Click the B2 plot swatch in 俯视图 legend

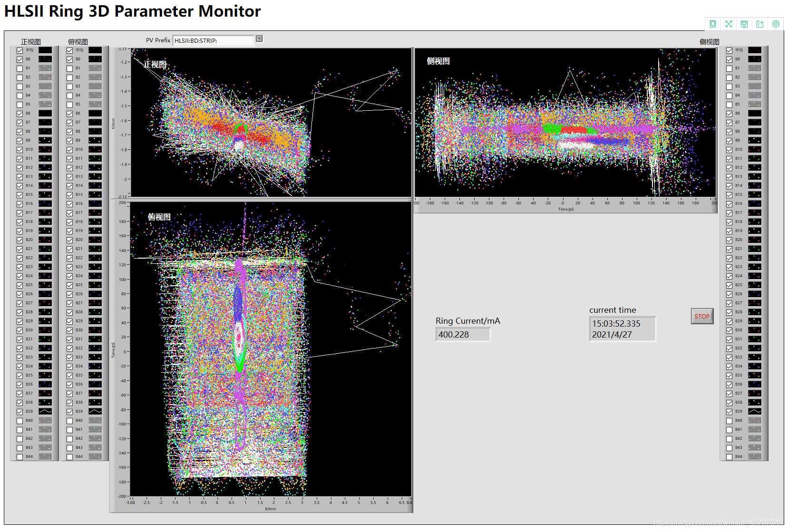(95, 77)
